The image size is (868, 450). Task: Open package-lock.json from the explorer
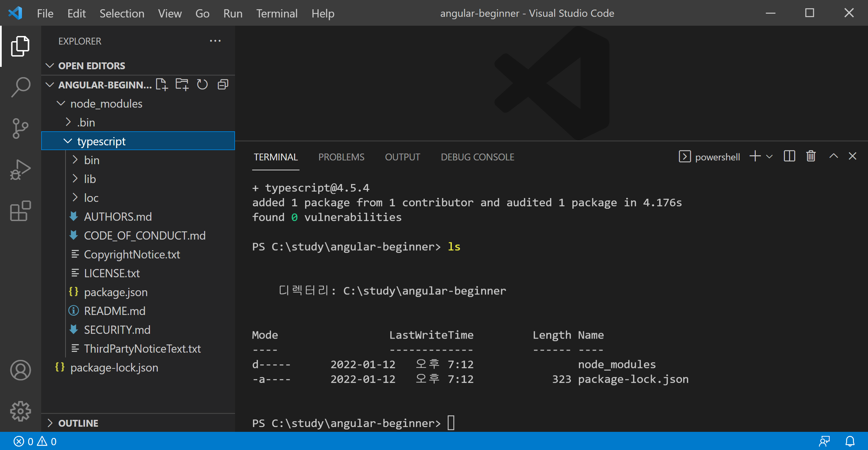tap(114, 367)
